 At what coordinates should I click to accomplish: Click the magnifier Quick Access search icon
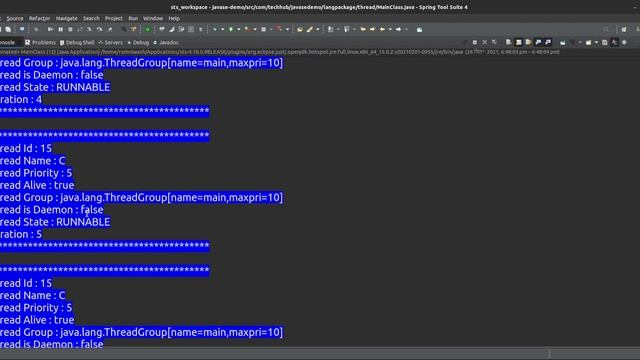coord(606,29)
